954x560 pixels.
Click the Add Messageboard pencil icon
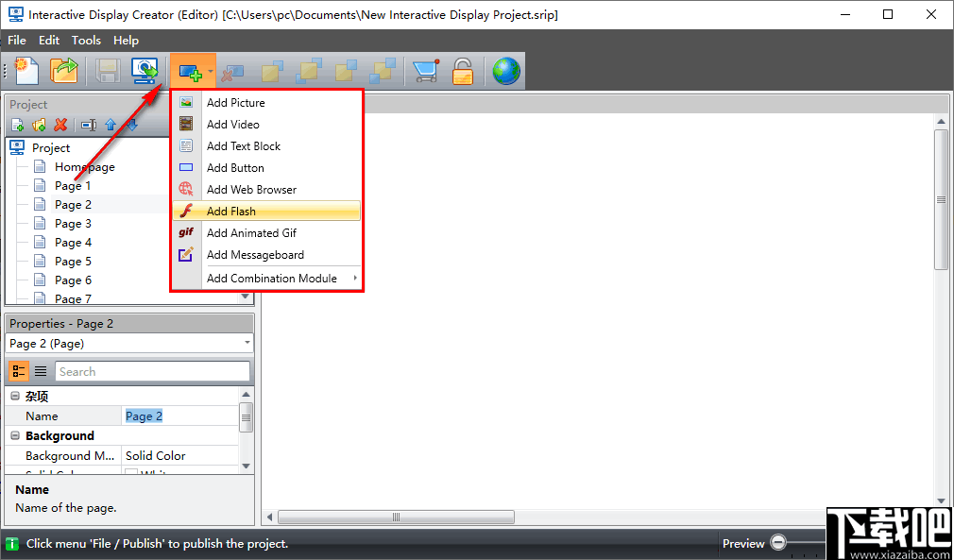point(186,254)
